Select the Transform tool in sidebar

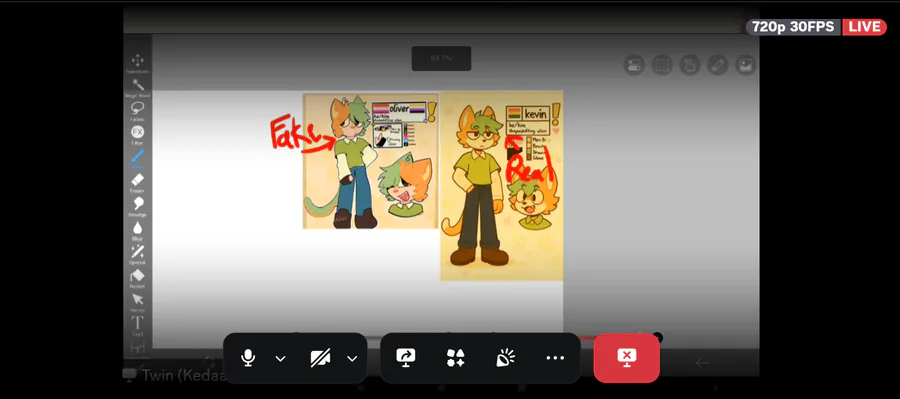click(x=137, y=61)
